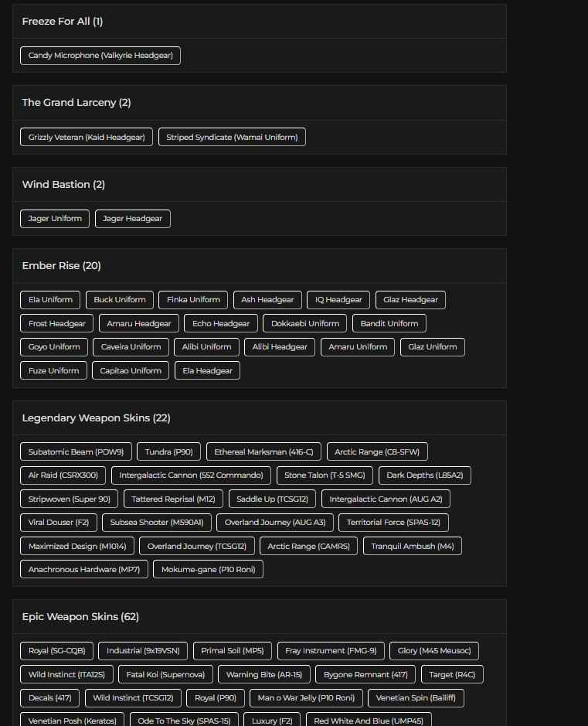Select Overland Journey (AUG A3) skin

pyautogui.click(x=275, y=523)
